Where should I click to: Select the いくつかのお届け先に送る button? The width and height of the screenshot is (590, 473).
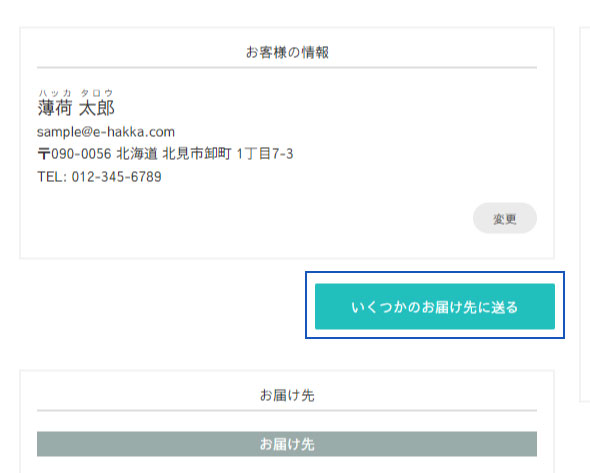(435, 306)
